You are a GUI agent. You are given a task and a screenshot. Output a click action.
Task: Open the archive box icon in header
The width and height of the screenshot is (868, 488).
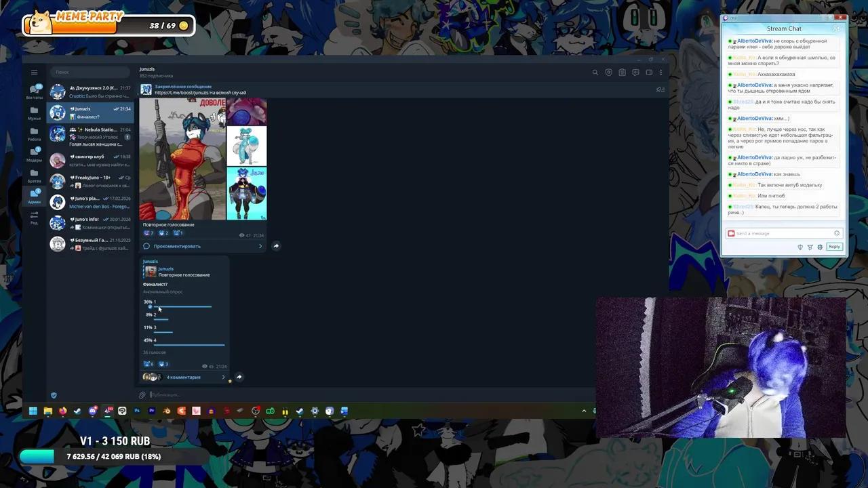click(622, 73)
